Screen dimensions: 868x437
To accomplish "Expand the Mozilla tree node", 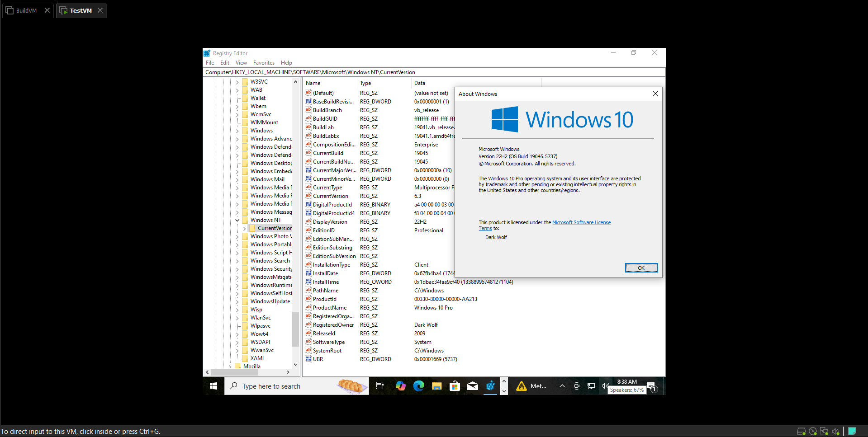I will (230, 367).
